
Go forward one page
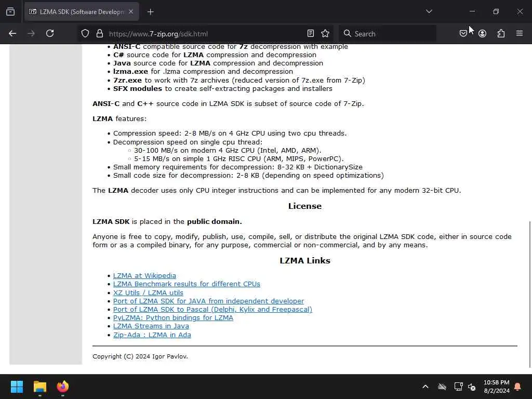click(x=31, y=34)
